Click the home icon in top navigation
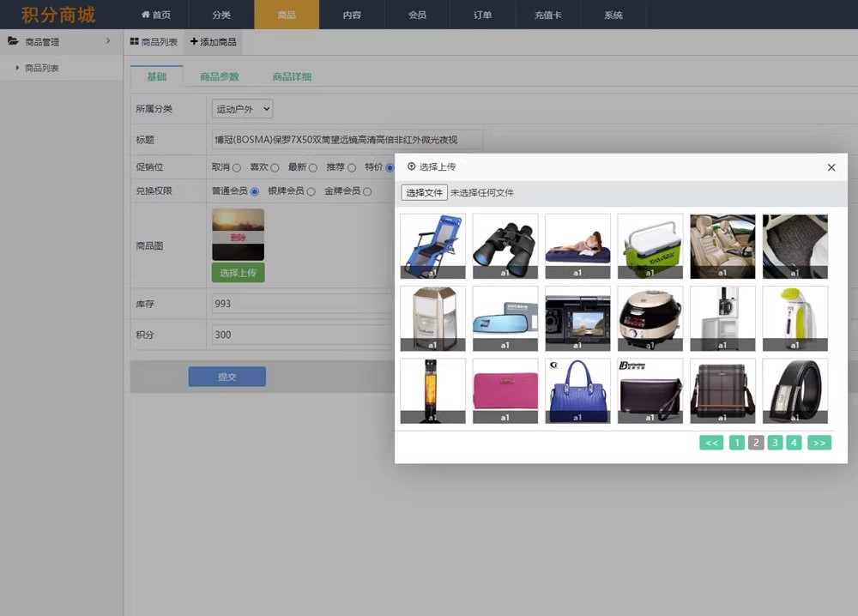The width and height of the screenshot is (858, 616). (x=145, y=15)
